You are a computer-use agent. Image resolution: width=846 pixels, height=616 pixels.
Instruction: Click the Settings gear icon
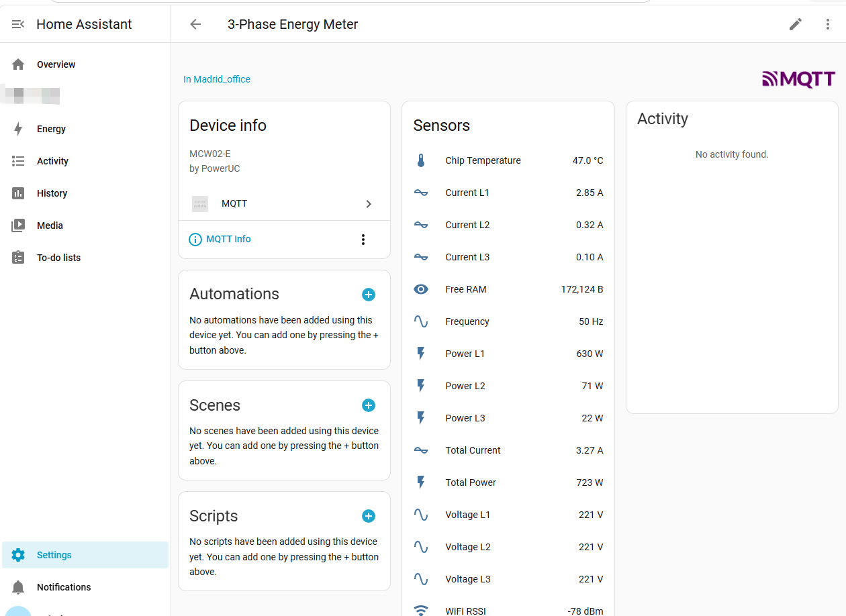click(x=18, y=555)
